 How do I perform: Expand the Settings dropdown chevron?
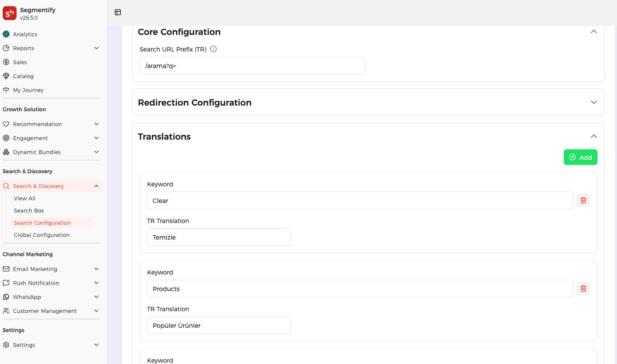point(96,345)
